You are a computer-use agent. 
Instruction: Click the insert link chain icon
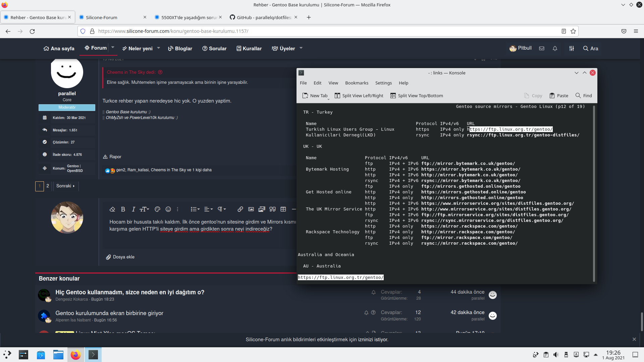click(x=240, y=209)
